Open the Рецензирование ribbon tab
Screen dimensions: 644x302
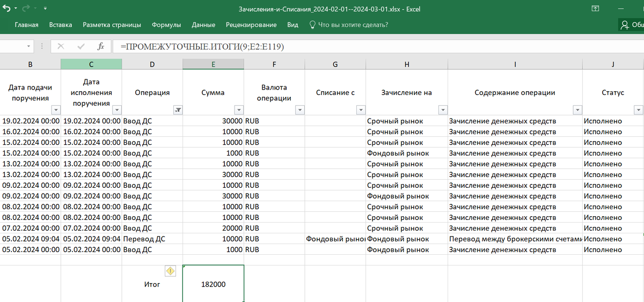[x=251, y=25]
